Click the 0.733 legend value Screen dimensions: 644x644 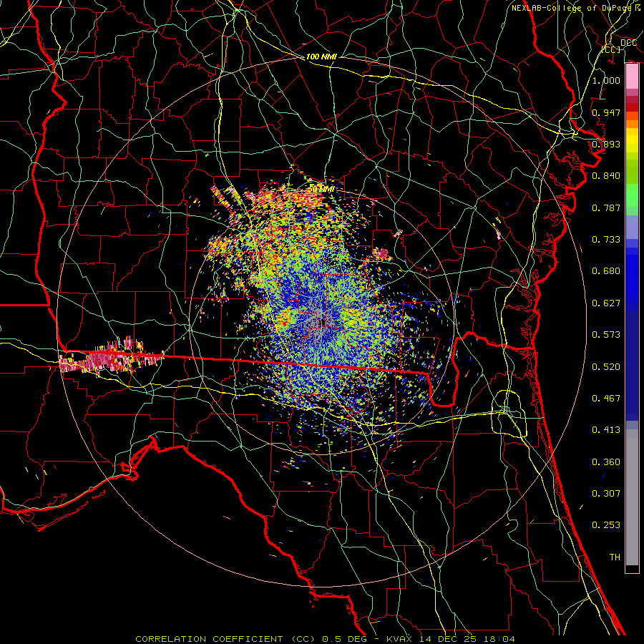pos(606,240)
